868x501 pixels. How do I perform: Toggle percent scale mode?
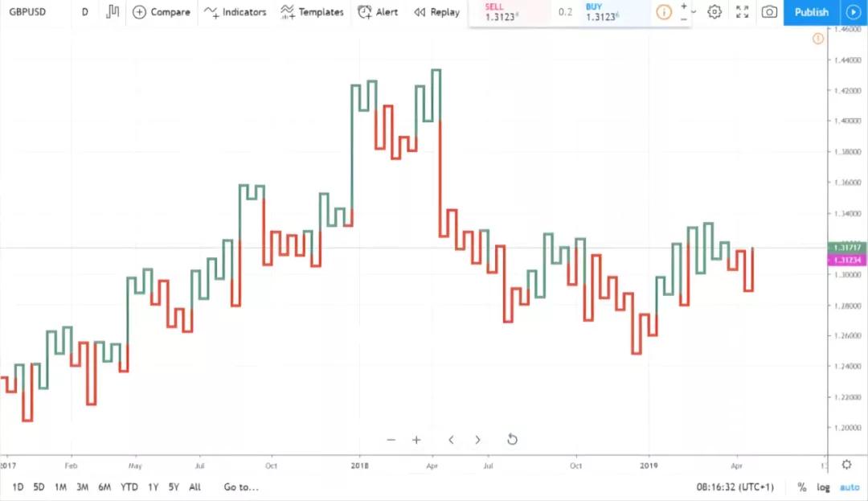(801, 487)
